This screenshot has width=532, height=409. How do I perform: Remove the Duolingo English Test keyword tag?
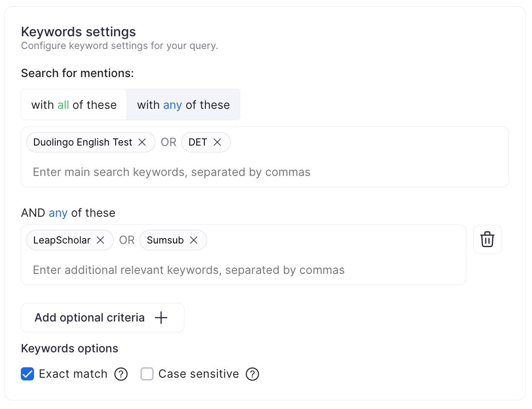click(x=141, y=142)
